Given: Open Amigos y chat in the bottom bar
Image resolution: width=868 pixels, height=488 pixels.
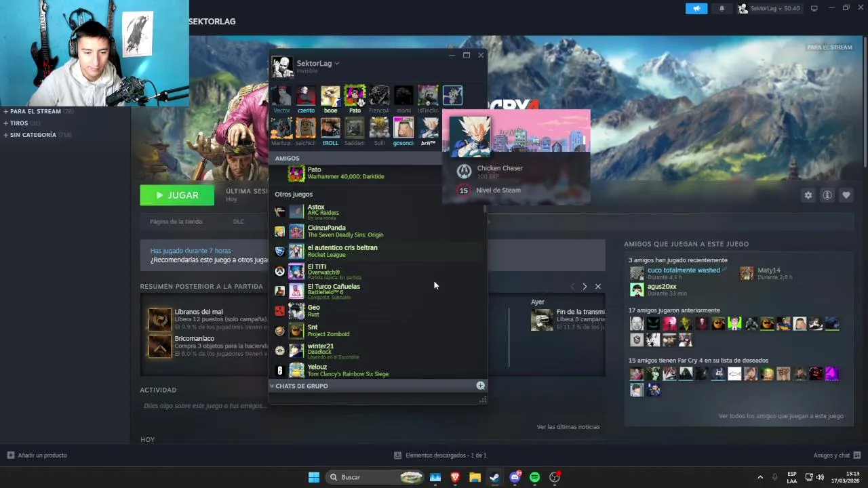Looking at the screenshot, I should click(x=837, y=455).
